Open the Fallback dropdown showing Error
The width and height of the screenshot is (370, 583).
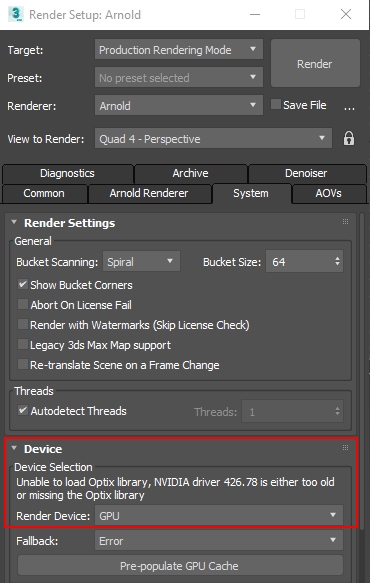tap(219, 541)
